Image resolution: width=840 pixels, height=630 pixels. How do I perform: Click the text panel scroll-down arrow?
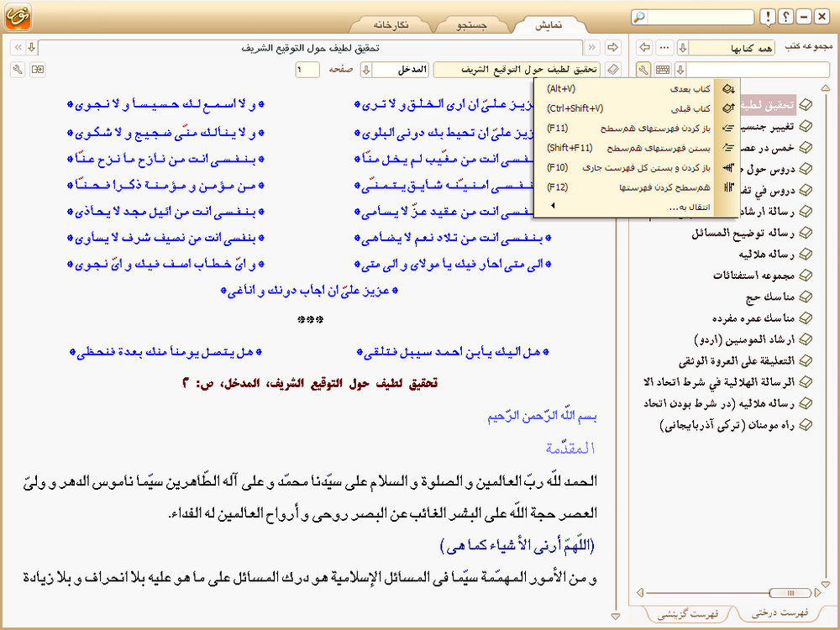pyautogui.click(x=616, y=617)
